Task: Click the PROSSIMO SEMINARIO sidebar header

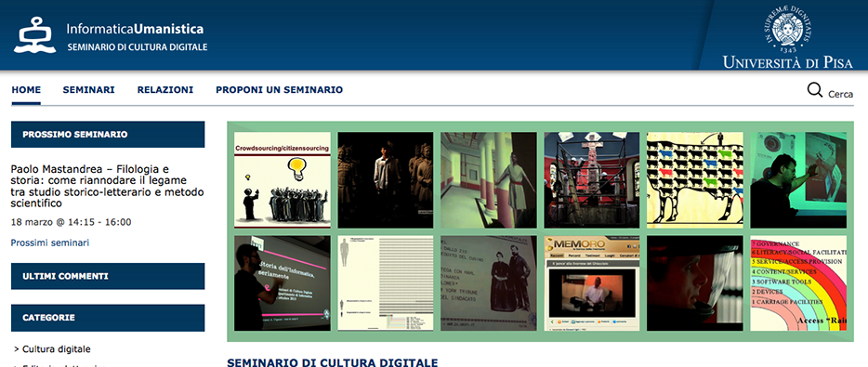Action: coord(108,135)
